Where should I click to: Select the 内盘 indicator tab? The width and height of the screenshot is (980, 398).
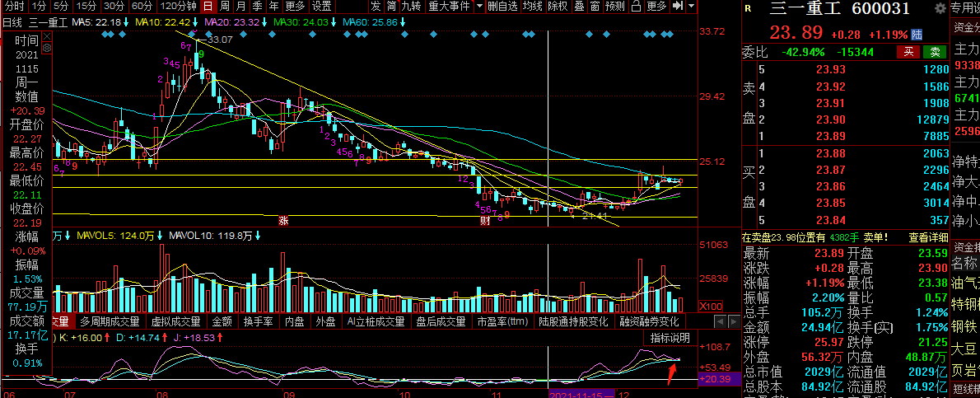click(x=294, y=321)
